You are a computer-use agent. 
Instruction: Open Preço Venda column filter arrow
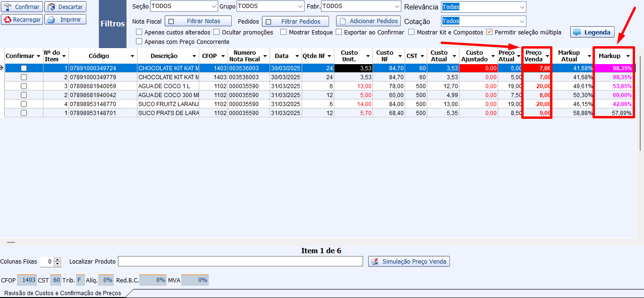547,56
